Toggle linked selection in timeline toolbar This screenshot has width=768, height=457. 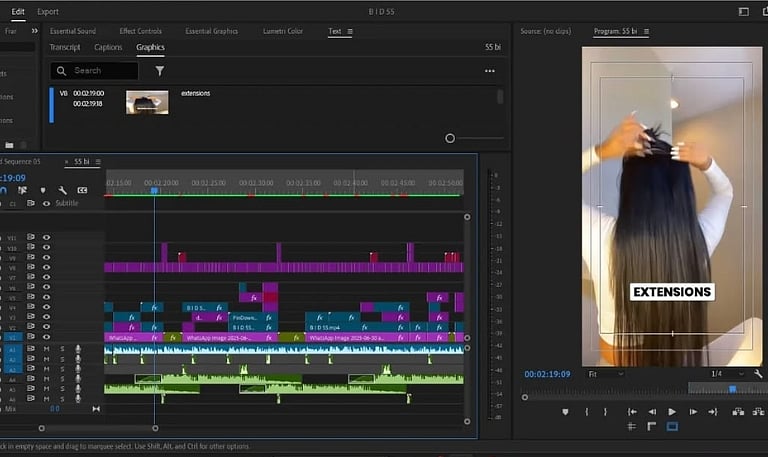(23, 190)
